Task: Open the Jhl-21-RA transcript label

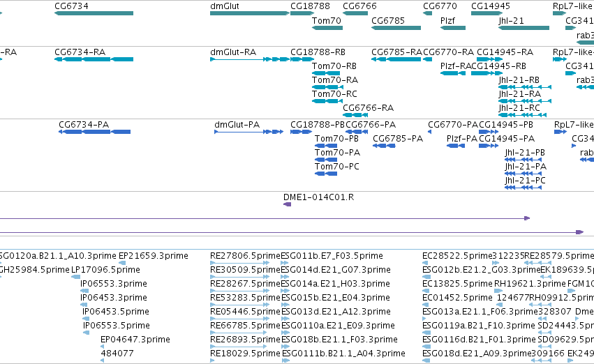Action: [519, 94]
